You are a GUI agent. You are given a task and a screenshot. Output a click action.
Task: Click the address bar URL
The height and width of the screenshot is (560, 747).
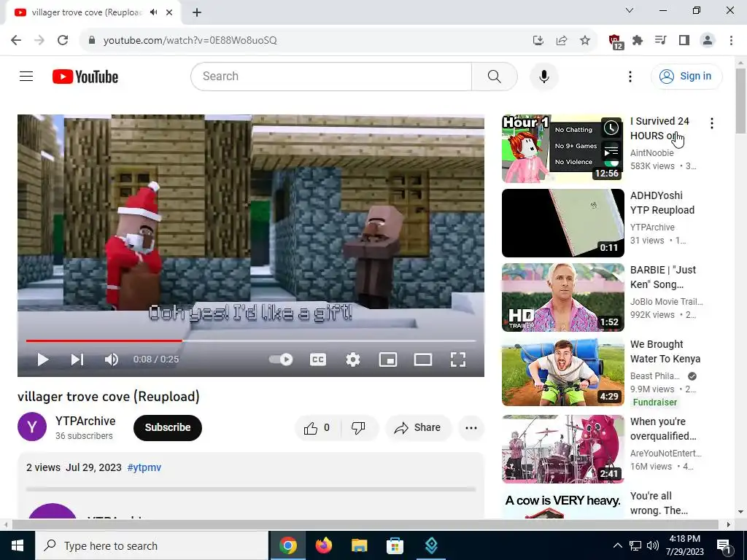click(190, 41)
